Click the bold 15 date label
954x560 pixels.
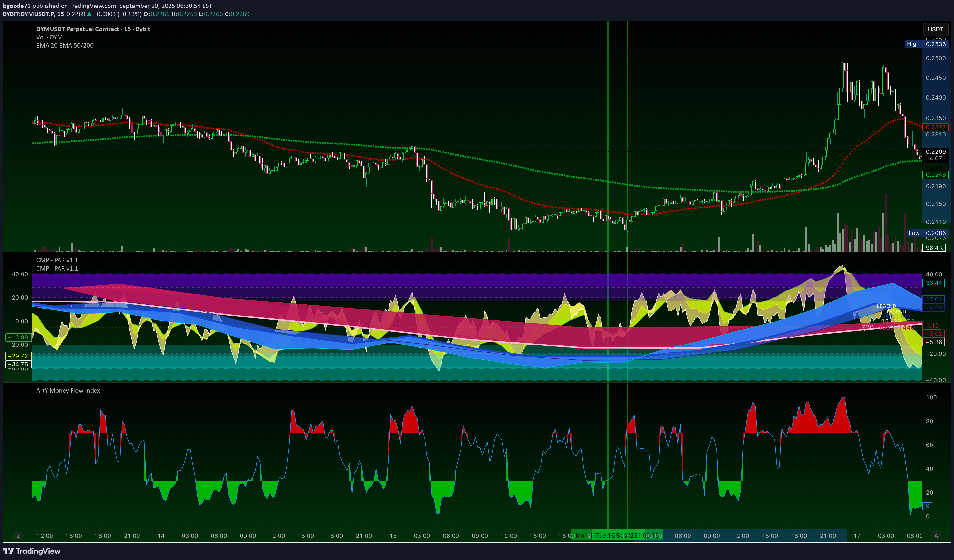(x=393, y=536)
